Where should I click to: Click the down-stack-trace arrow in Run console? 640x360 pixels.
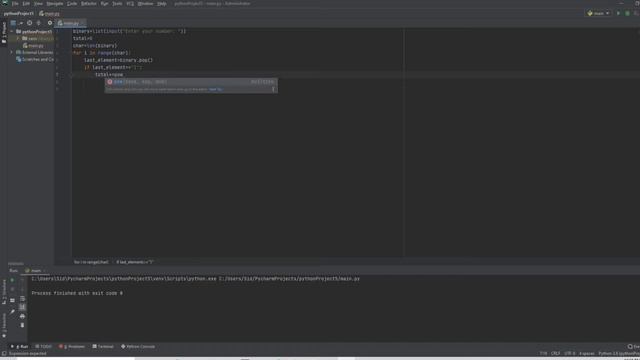(x=22, y=289)
